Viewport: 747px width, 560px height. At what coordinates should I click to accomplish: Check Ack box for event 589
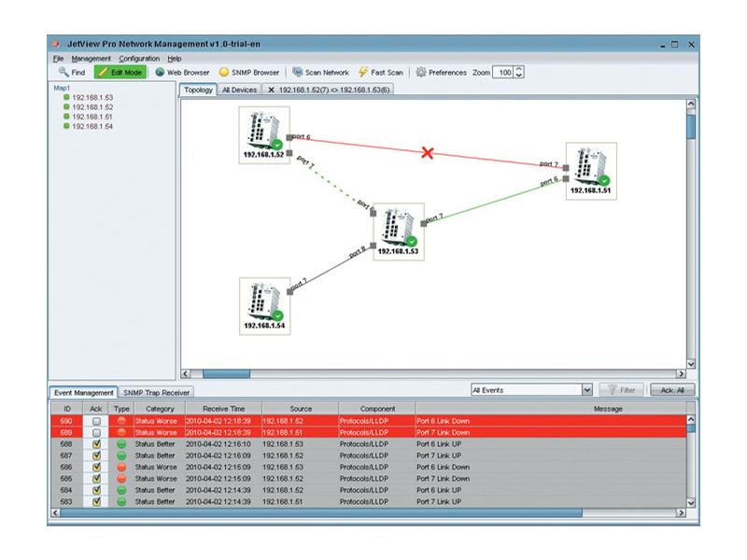click(96, 433)
